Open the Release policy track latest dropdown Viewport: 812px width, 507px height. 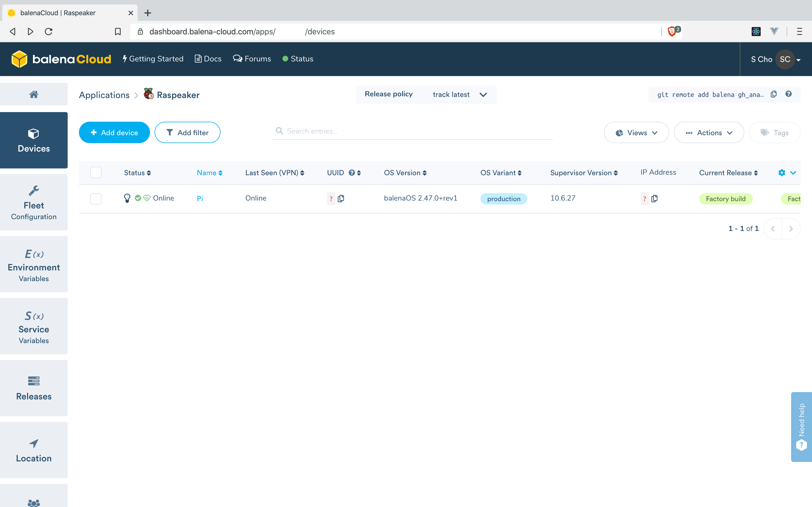click(x=459, y=95)
